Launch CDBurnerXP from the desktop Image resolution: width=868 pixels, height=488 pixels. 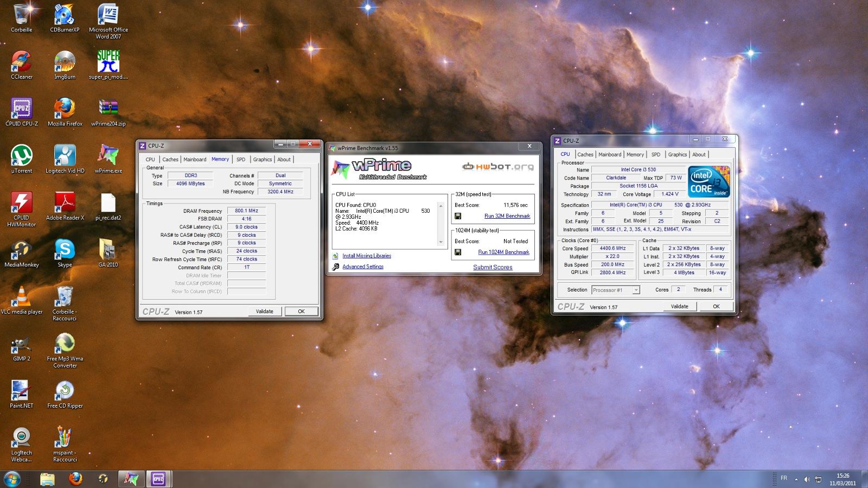point(65,18)
